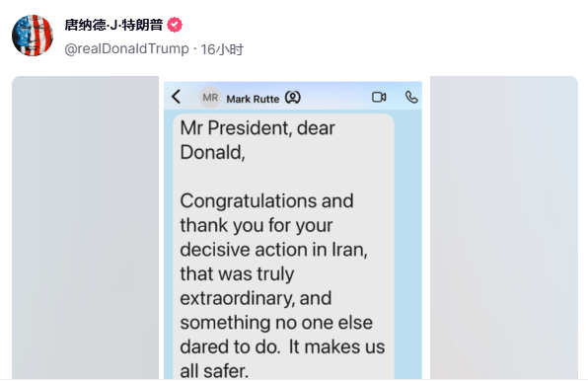The height and width of the screenshot is (382, 588).
Task: Tap the back chevron in chat header
Action: point(177,97)
